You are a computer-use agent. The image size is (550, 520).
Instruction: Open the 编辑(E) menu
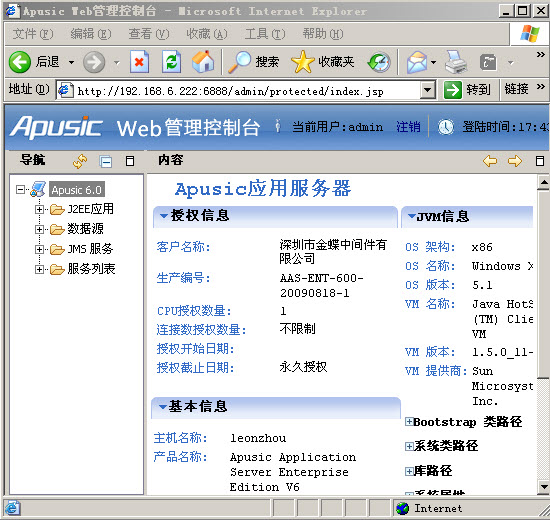coord(90,34)
